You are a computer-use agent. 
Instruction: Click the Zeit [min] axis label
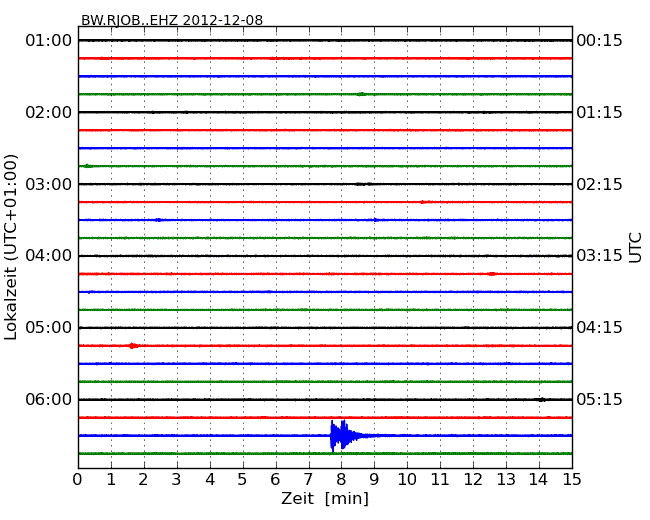click(325, 498)
